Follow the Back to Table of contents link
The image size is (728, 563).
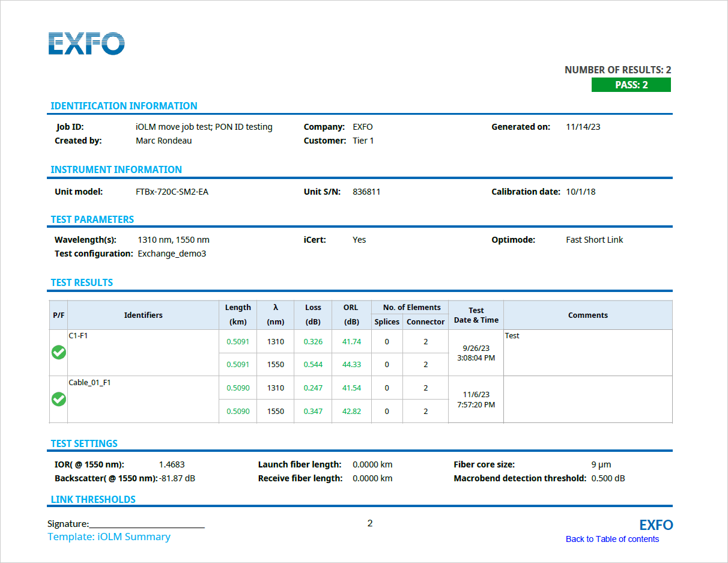[612, 539]
